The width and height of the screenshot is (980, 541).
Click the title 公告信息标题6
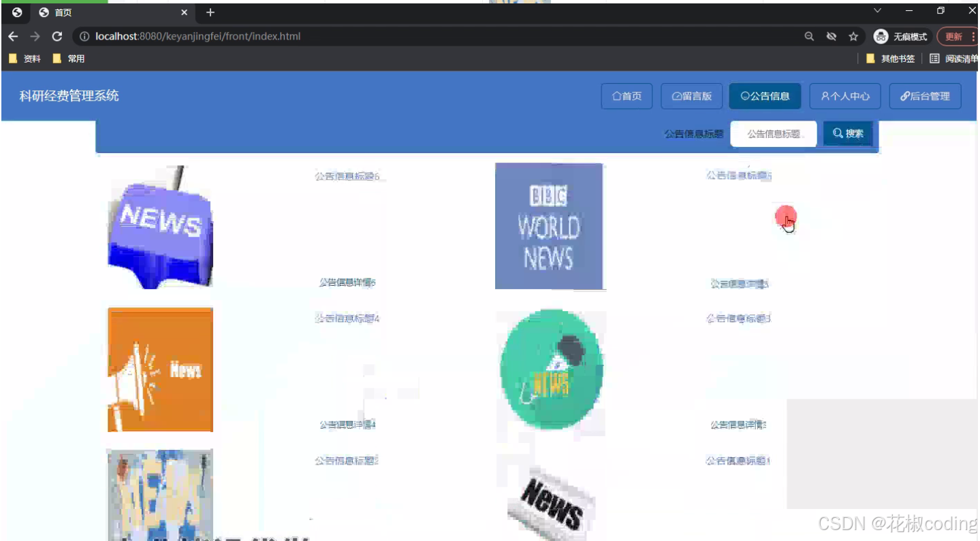click(347, 176)
